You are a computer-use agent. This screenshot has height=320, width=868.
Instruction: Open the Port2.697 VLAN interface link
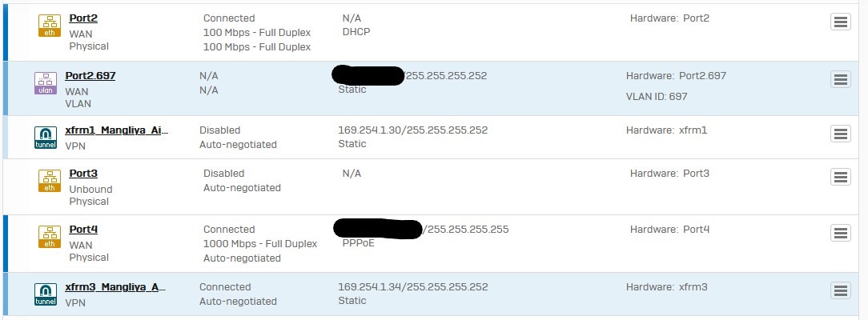pyautogui.click(x=90, y=76)
